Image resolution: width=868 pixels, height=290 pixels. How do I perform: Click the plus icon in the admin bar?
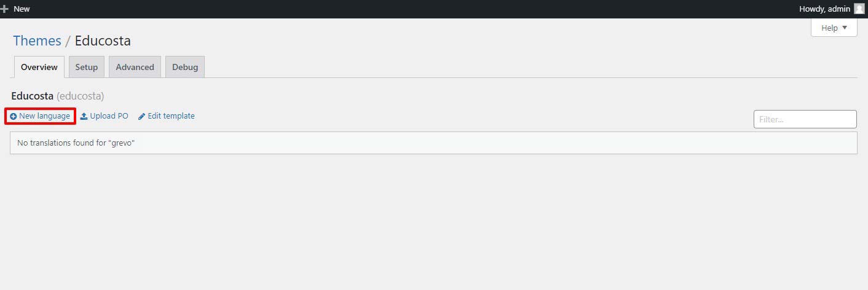tap(4, 9)
